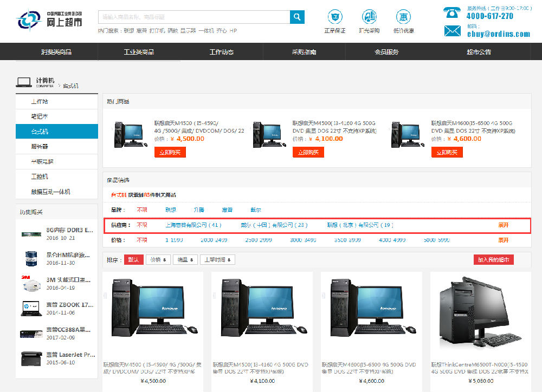Filter brand by 方腾
542x392 pixels.
(x=199, y=210)
